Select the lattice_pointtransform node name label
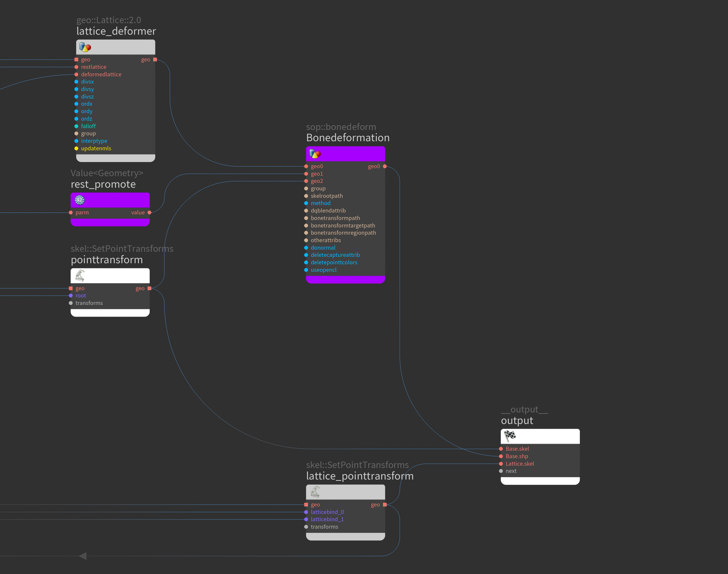Image resolution: width=728 pixels, height=574 pixels. [x=360, y=476]
